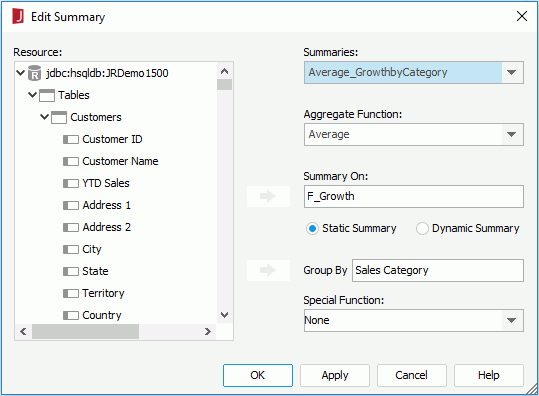
Task: Select City in resource tree
Action: 92,250
